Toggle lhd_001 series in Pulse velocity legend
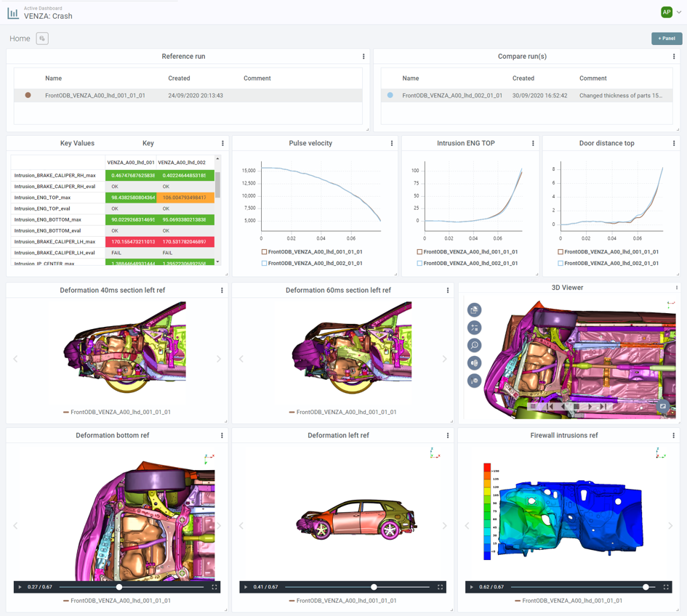687x616 pixels. pos(312,252)
